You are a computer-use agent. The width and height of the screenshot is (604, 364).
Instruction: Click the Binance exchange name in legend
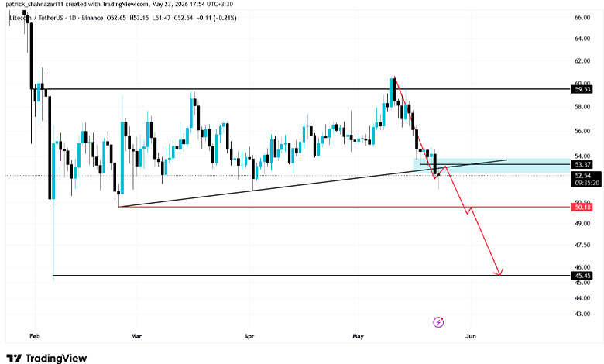[x=92, y=18]
